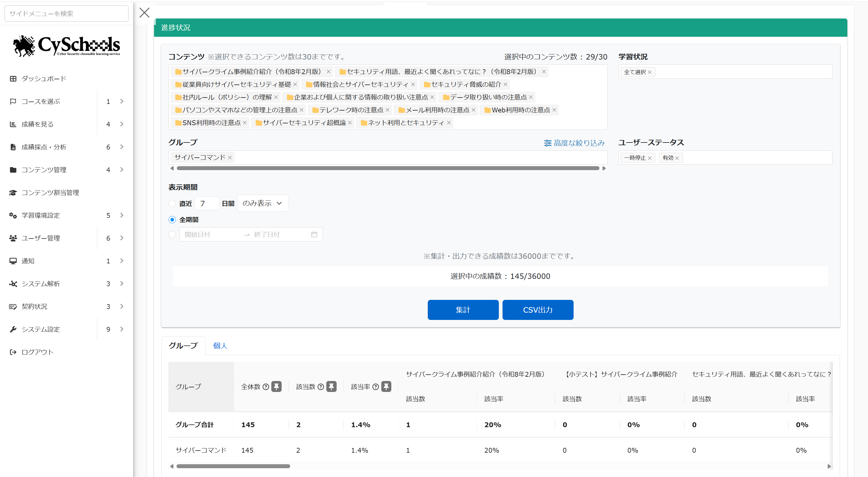Expand システム設定 submenu chevron
This screenshot has width=868, height=477.
click(122, 329)
